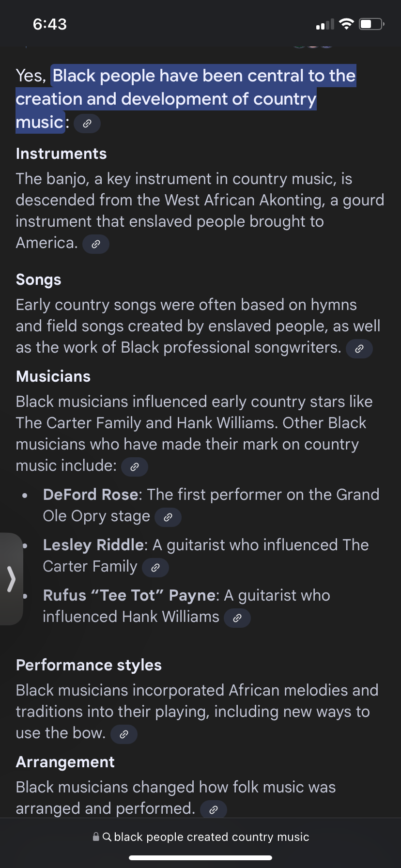
Task: Open citation link after Songs paragraph
Action: [x=359, y=349]
